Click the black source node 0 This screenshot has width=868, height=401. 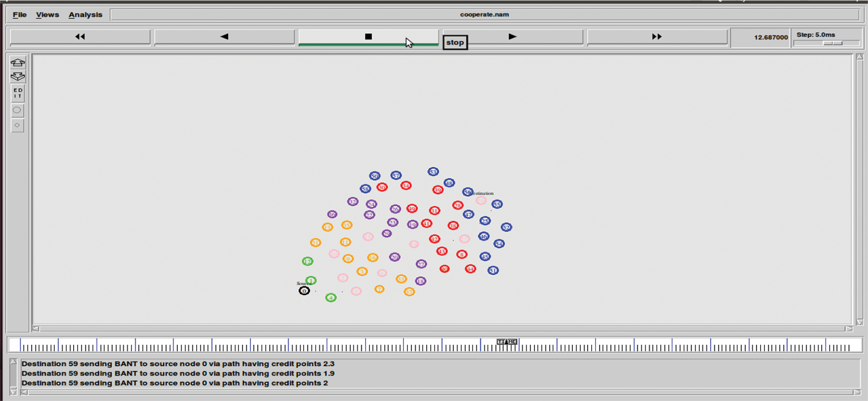(x=304, y=291)
